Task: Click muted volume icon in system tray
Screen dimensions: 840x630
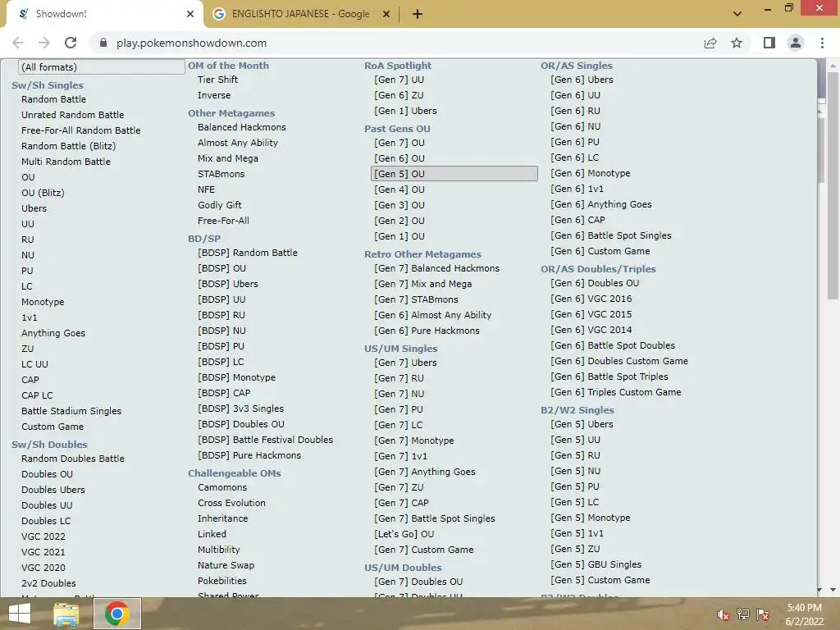Action: pyautogui.click(x=724, y=615)
